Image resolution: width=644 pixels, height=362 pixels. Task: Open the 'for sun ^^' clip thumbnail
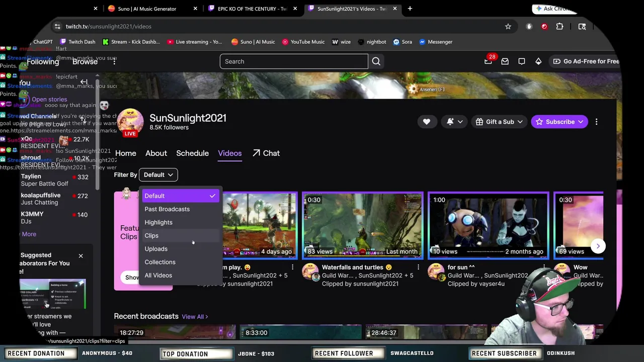(488, 225)
